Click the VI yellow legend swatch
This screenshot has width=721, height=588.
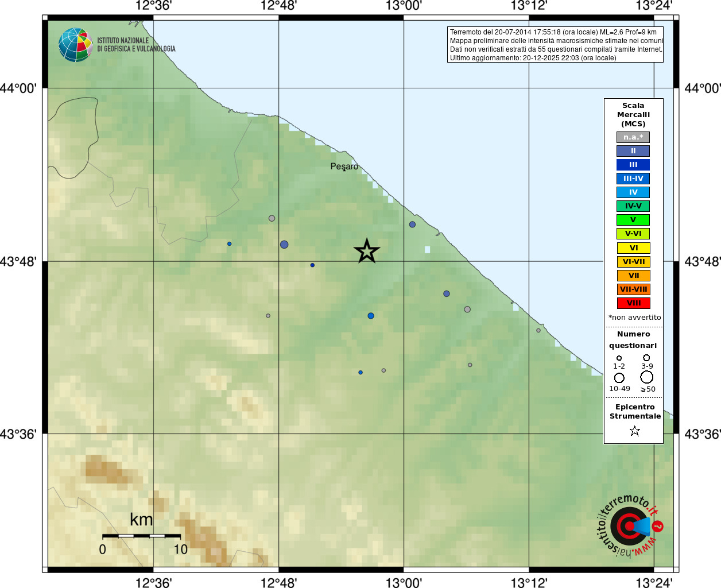[634, 248]
